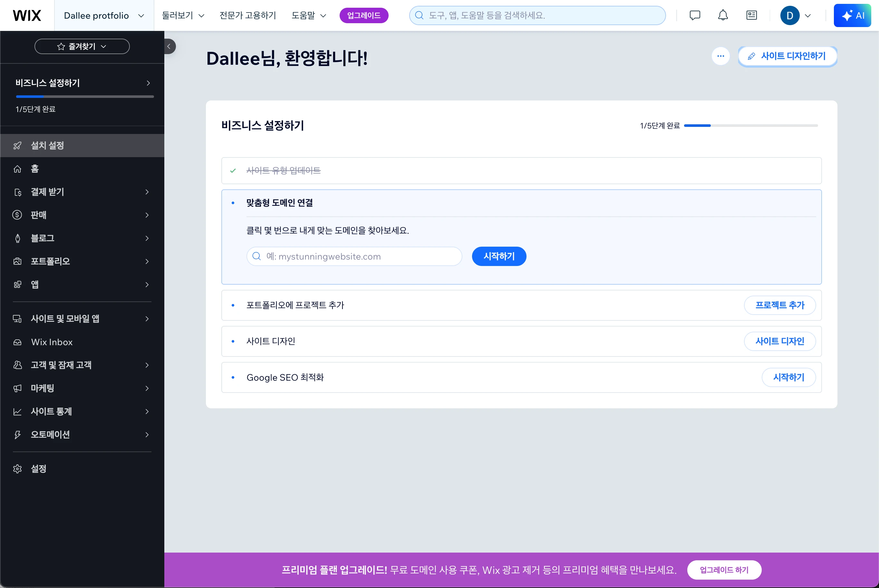The height and width of the screenshot is (588, 879).
Task: Open the chat messages icon
Action: click(x=695, y=15)
